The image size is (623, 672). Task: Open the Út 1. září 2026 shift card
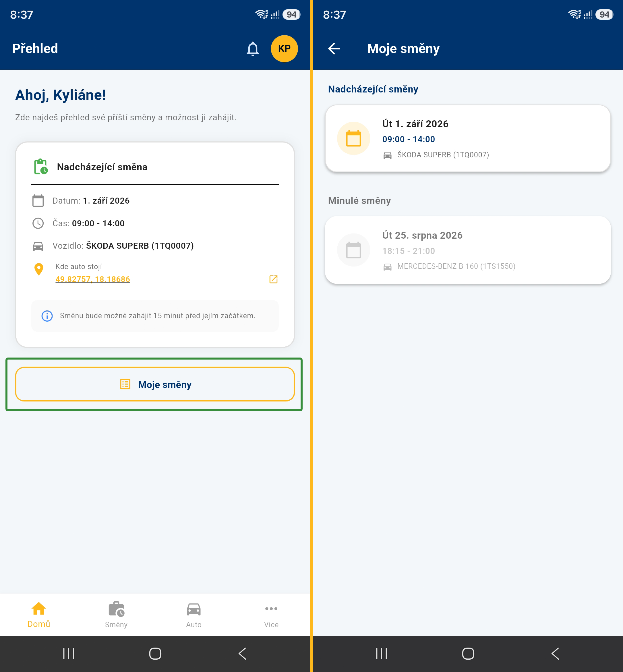tap(468, 139)
